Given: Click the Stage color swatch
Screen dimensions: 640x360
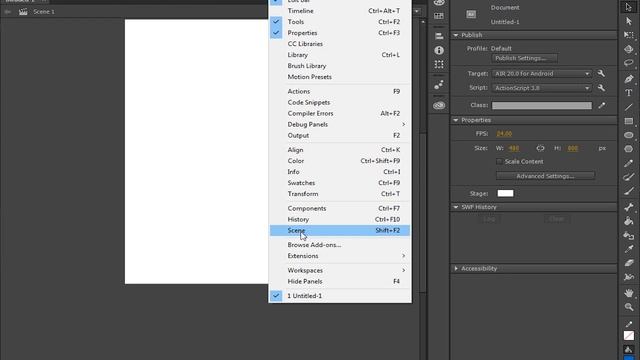Looking at the screenshot, I should click(x=505, y=193).
